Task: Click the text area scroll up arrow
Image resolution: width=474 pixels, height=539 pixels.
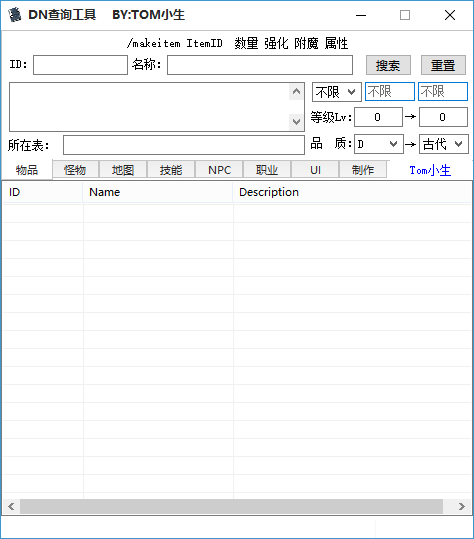Action: tap(296, 92)
